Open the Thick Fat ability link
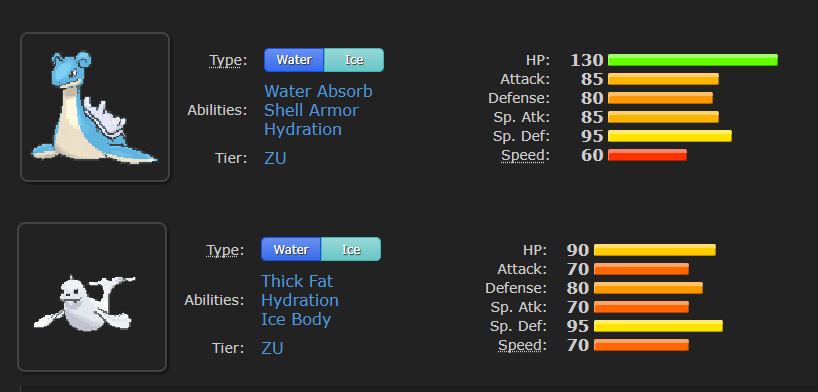The height and width of the screenshot is (392, 818). click(297, 281)
